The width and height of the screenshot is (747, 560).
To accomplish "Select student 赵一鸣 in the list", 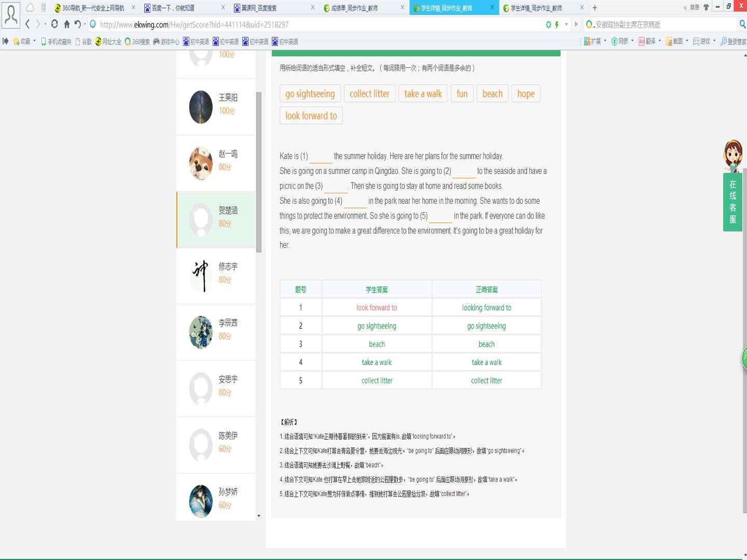I will [x=216, y=163].
